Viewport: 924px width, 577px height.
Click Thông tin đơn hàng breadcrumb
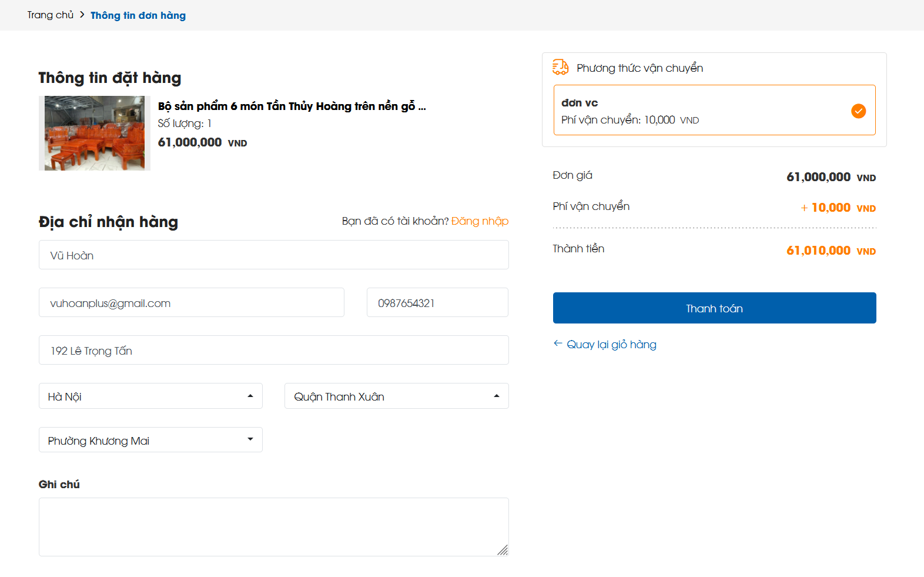pyautogui.click(x=138, y=15)
